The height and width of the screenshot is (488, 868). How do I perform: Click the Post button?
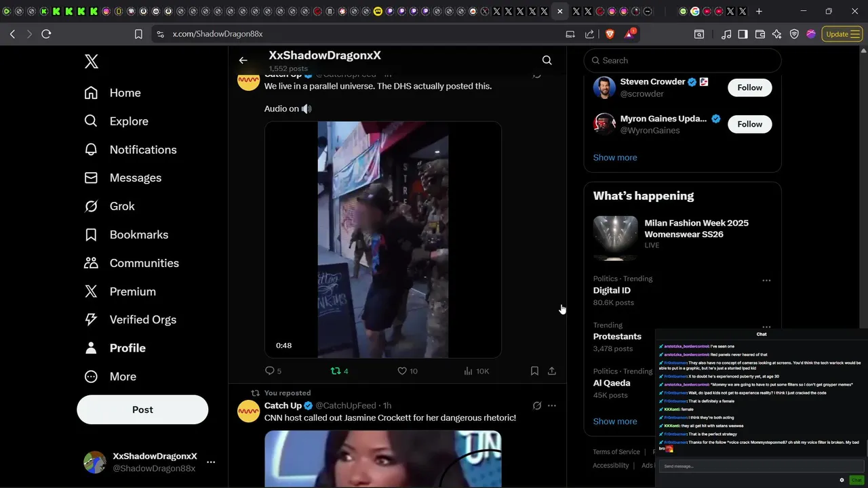142,409
